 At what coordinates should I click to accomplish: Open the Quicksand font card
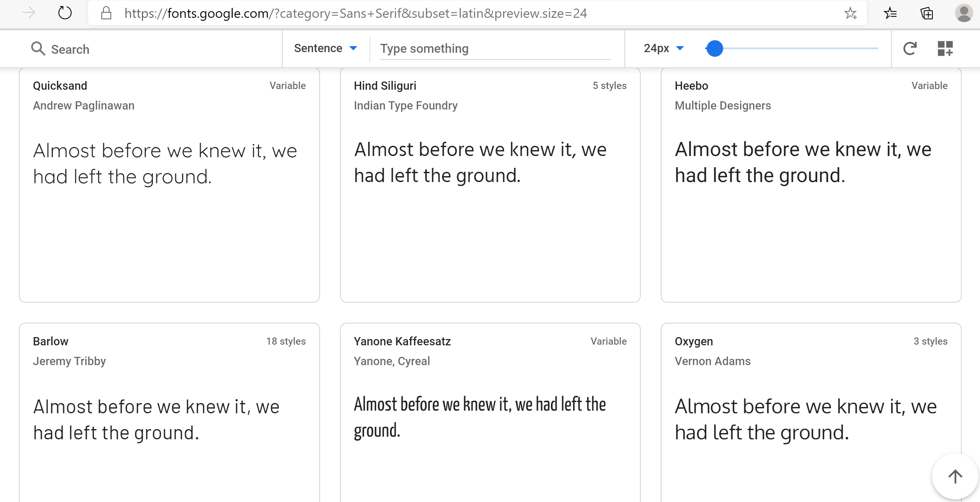pyautogui.click(x=169, y=185)
